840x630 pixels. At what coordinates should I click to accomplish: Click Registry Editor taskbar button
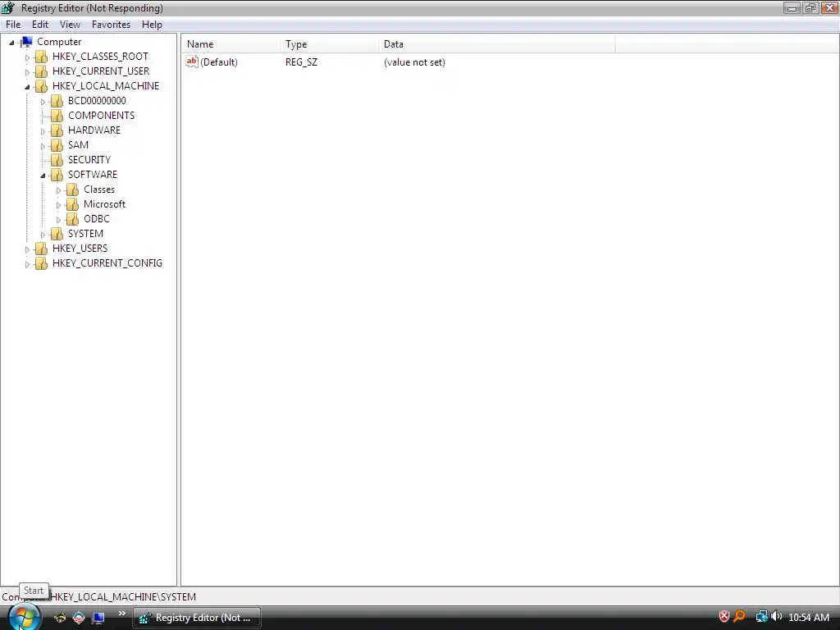click(x=197, y=618)
